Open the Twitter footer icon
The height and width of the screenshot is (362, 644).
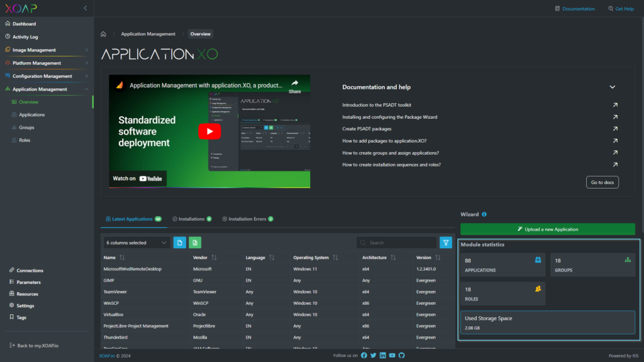374,356
